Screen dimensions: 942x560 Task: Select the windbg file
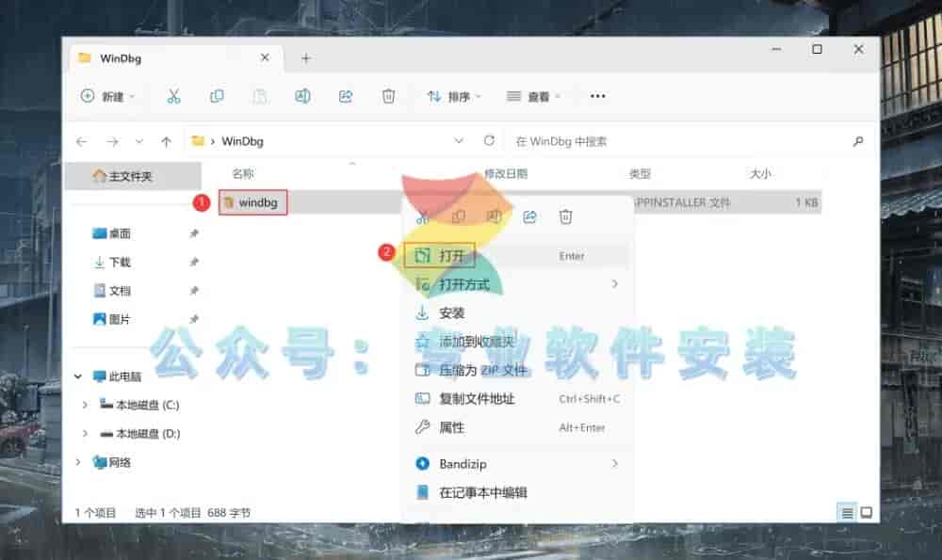pyautogui.click(x=252, y=202)
